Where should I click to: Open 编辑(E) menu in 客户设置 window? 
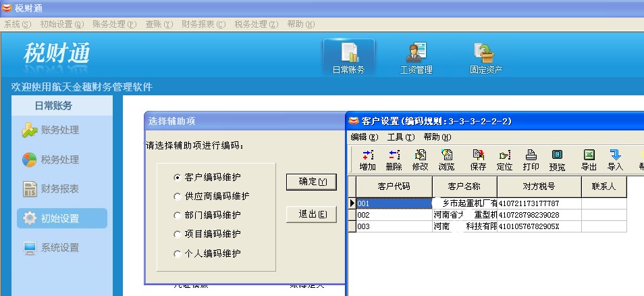(365, 137)
